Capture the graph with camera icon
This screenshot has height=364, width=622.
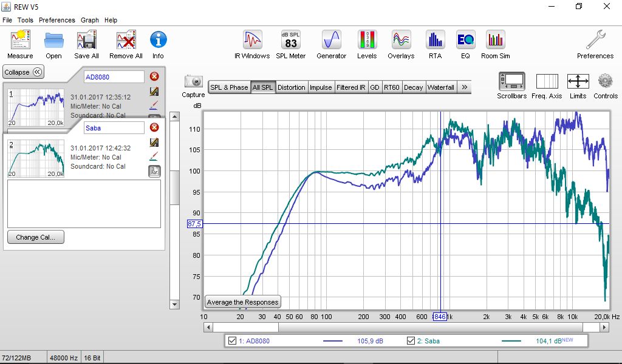tap(193, 82)
